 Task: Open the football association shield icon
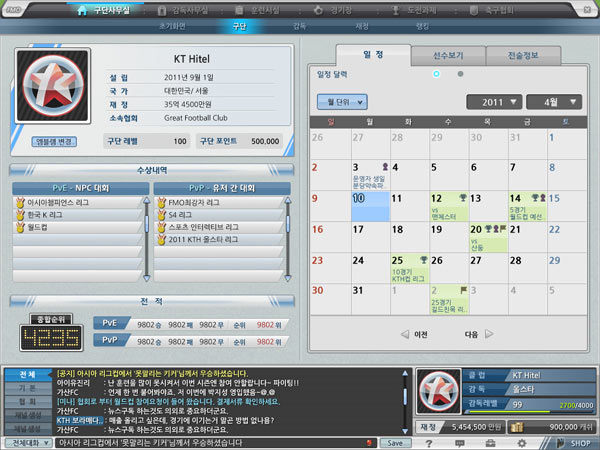tap(474, 10)
